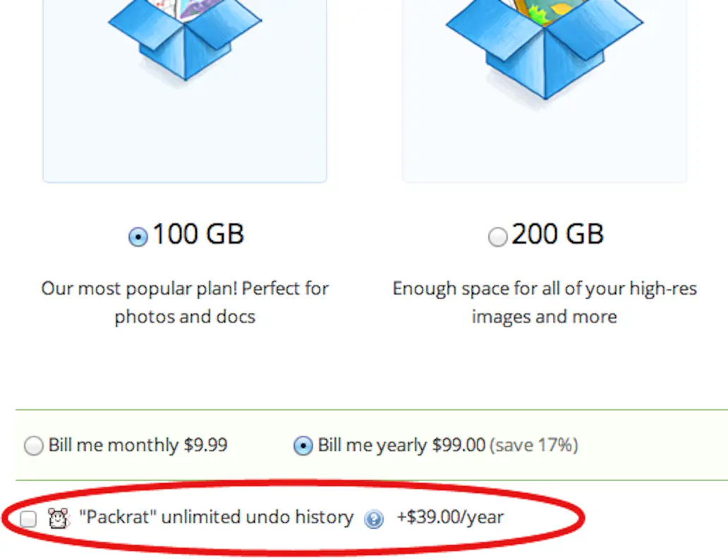
Task: Click the 200 GB plan description text
Action: [x=544, y=302]
